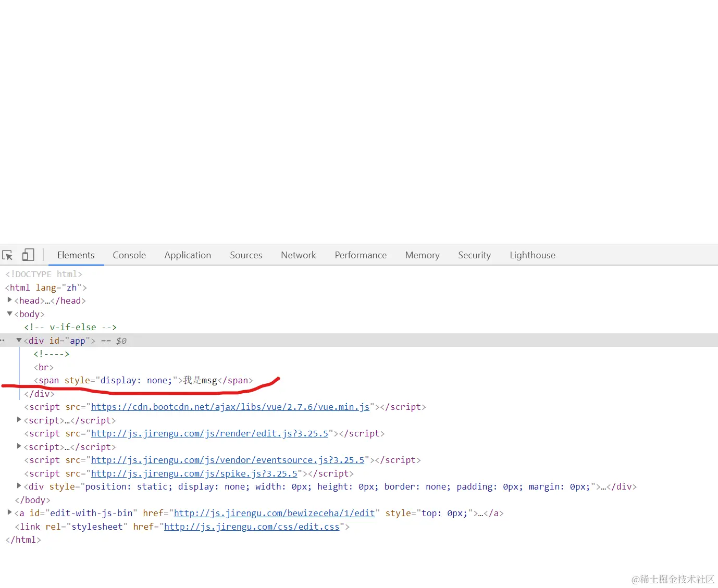Open the vendor/eventsource.js script link
Viewport: 718px width, 588px height.
[x=228, y=460]
